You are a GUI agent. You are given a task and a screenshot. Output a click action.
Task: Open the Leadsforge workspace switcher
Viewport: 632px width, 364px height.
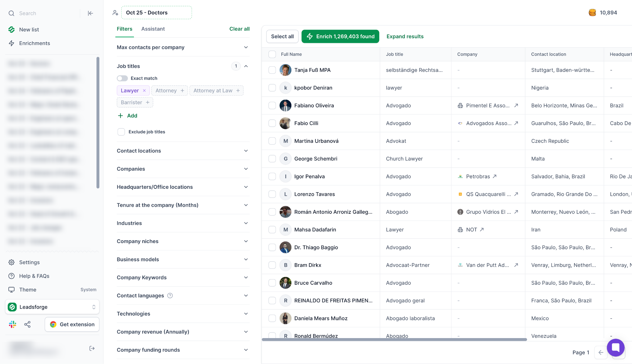pyautogui.click(x=52, y=307)
